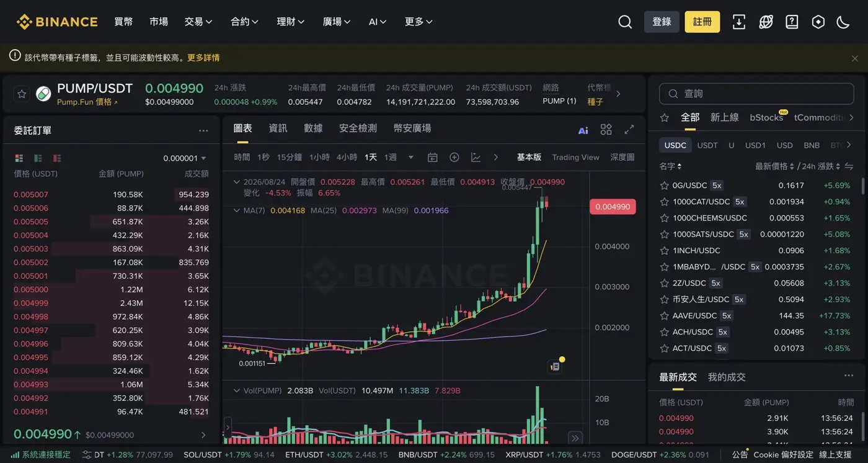The width and height of the screenshot is (868, 463).
Task: Favorite the 2Z/USDC pair
Action: pos(664,283)
